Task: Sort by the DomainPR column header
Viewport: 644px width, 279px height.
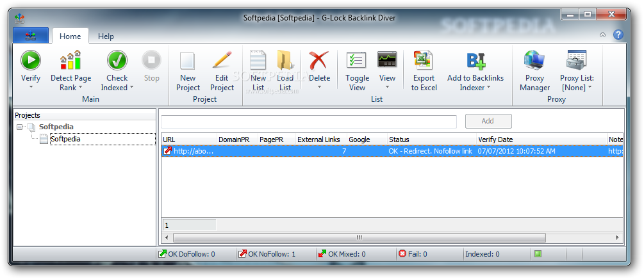Action: [x=237, y=139]
